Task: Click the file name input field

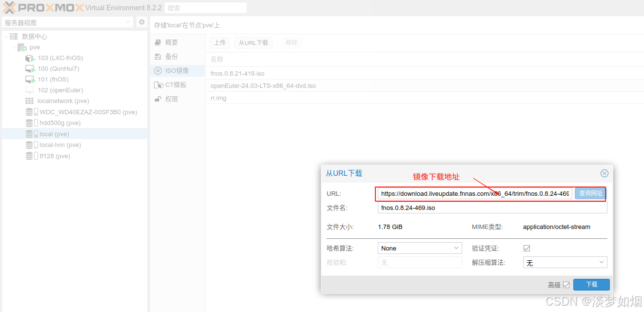Action: tap(492, 208)
